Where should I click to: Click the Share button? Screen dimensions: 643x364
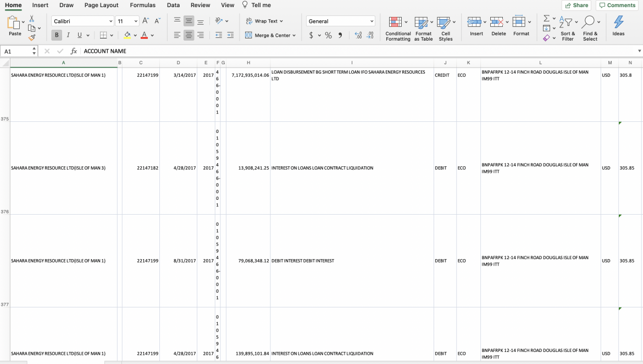577,5
